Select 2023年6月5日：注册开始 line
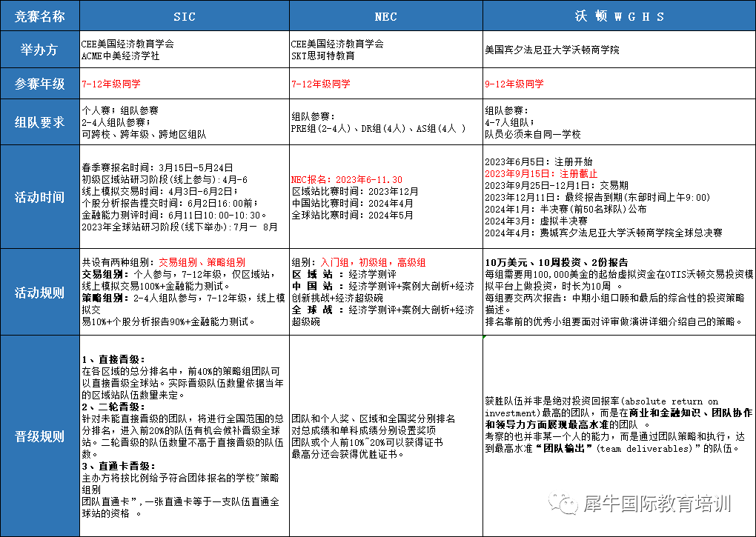The image size is (756, 537). 539,161
